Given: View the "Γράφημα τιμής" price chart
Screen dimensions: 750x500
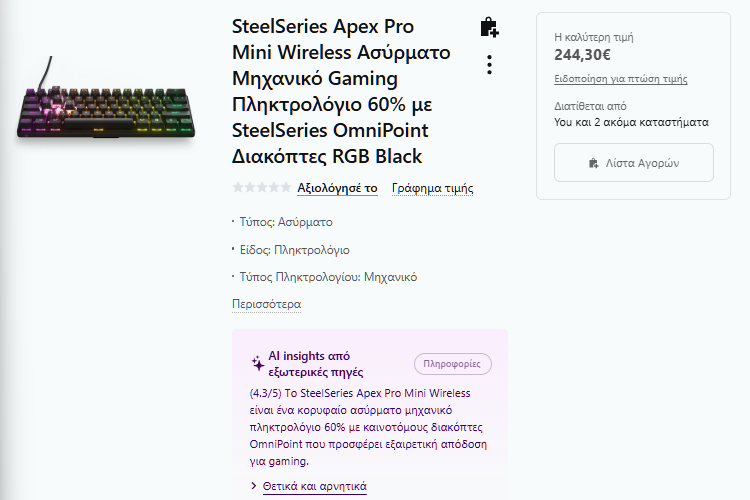Looking at the screenshot, I should click(432, 188).
